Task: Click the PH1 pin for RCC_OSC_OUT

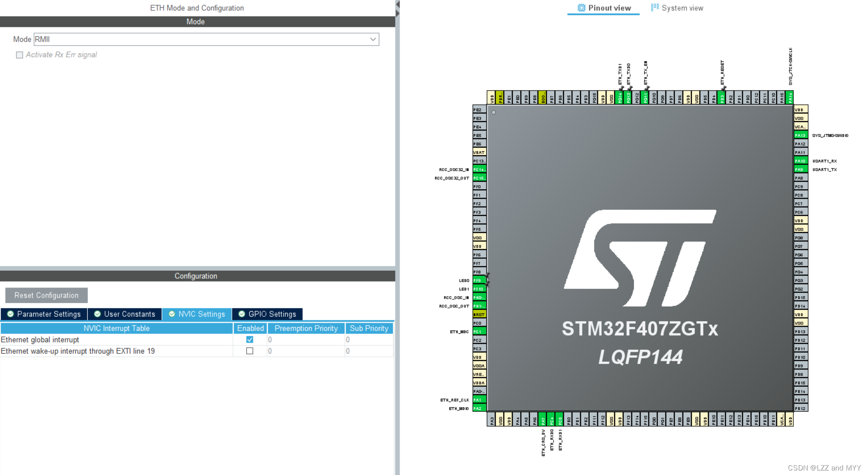Action: [x=479, y=306]
